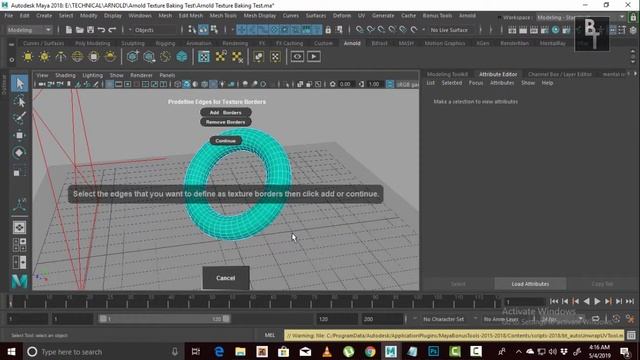The width and height of the screenshot is (640, 360).
Task: Open the Objects selection mask dropdown
Action: [153, 30]
